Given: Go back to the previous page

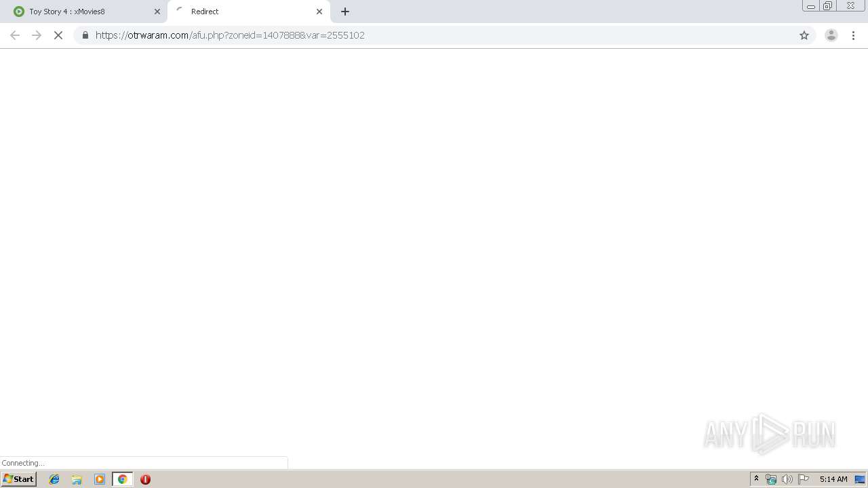Looking at the screenshot, I should [15, 35].
